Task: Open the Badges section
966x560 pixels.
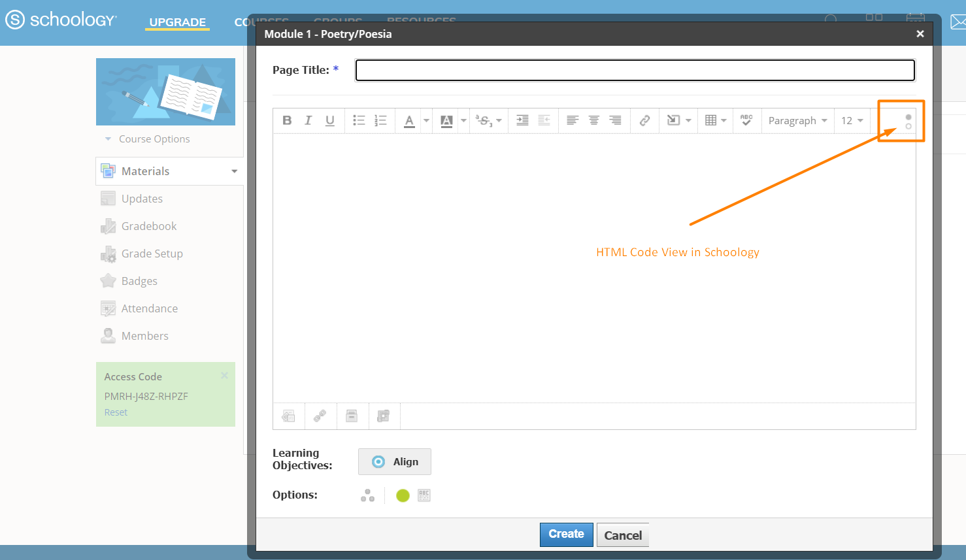Action: [139, 281]
